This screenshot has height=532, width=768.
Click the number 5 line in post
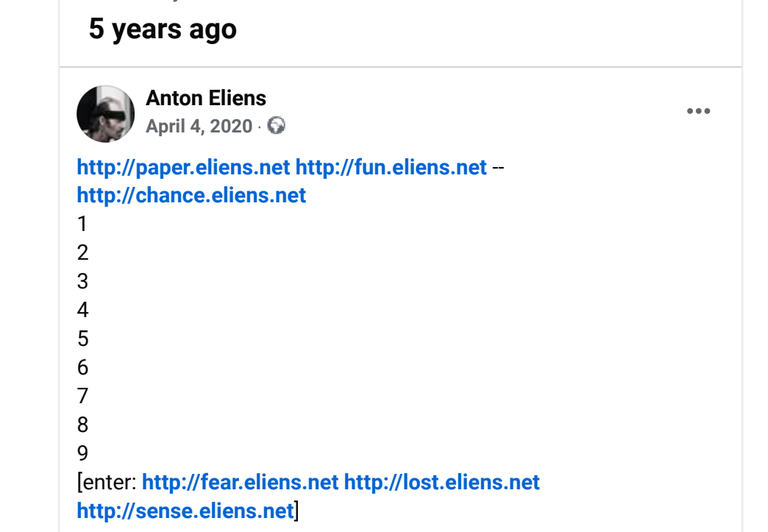coord(83,338)
